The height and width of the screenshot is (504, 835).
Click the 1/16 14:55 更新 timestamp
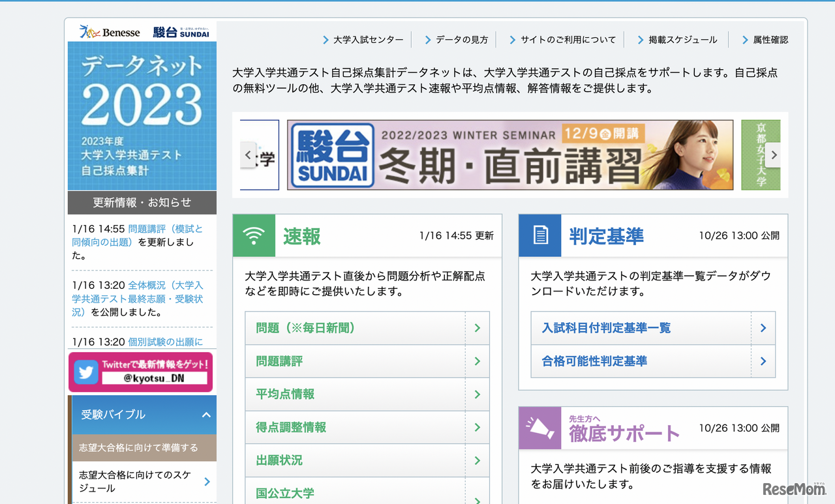pos(457,236)
